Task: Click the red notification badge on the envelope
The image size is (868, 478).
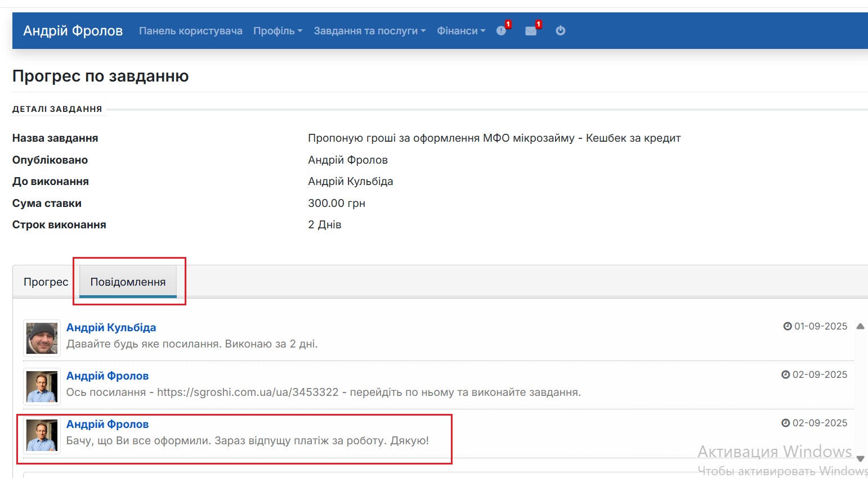Action: (538, 24)
